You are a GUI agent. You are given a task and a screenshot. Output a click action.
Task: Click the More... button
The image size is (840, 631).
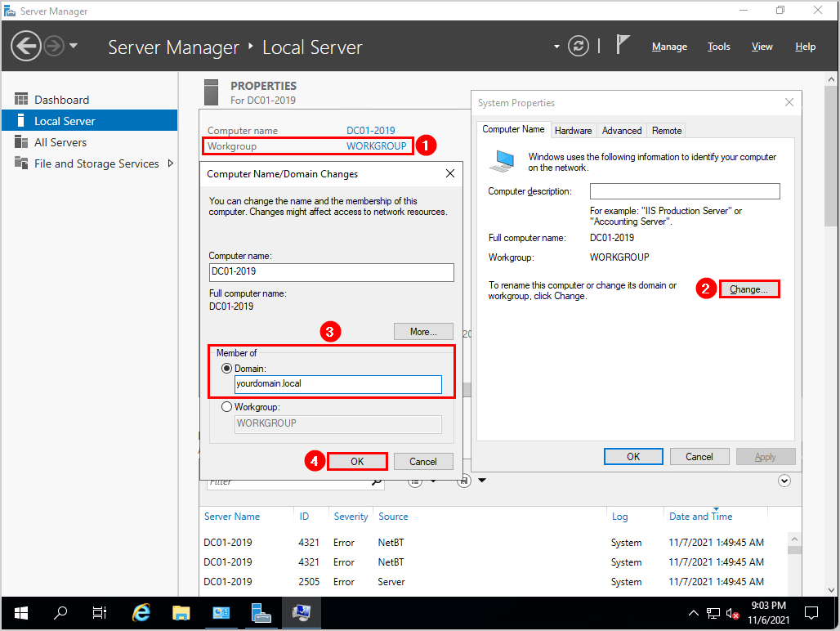pos(423,332)
